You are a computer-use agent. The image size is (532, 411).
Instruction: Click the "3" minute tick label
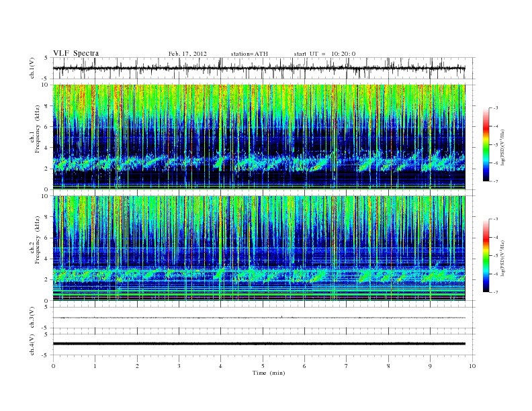(179, 366)
